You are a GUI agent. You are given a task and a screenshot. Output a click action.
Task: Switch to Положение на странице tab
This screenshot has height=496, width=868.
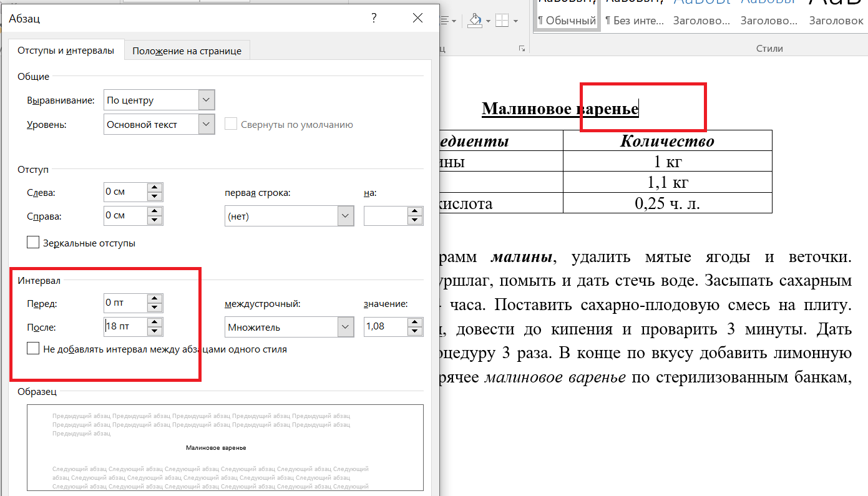click(x=187, y=51)
